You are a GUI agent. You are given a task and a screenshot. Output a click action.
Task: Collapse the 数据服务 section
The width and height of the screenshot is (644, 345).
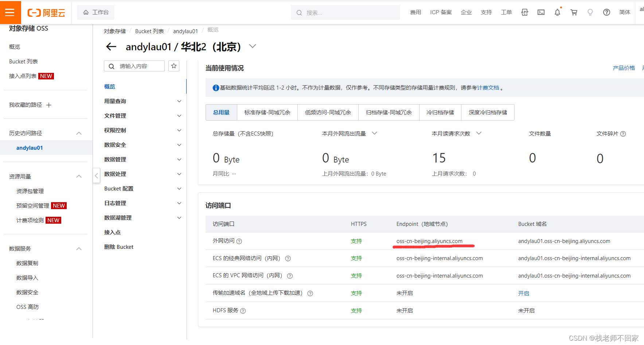(79, 249)
